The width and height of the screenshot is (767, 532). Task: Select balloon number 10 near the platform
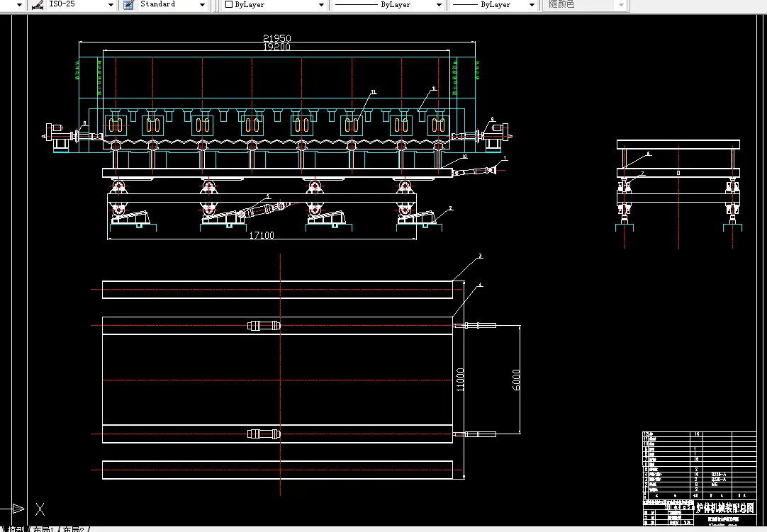coord(464,157)
